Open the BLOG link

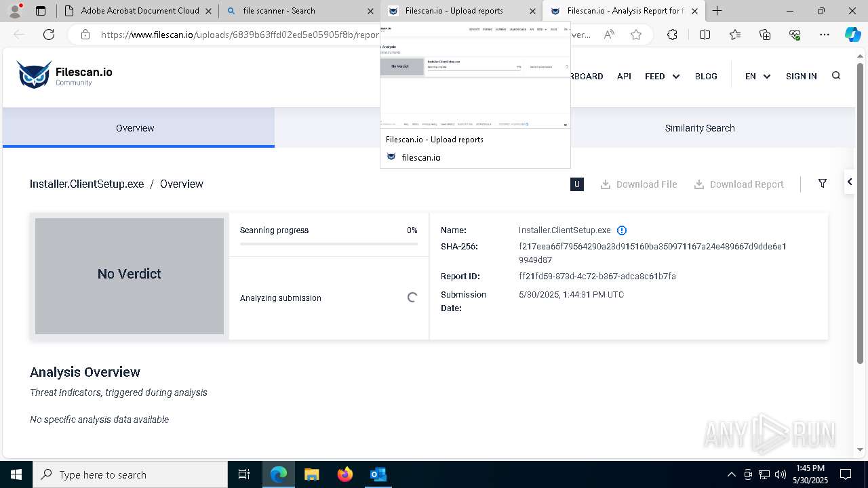706,76
